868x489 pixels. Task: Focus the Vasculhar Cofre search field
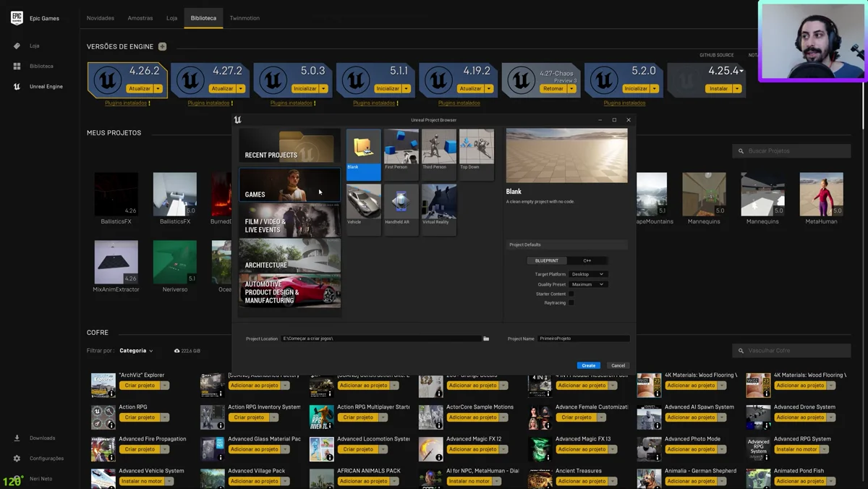(791, 351)
